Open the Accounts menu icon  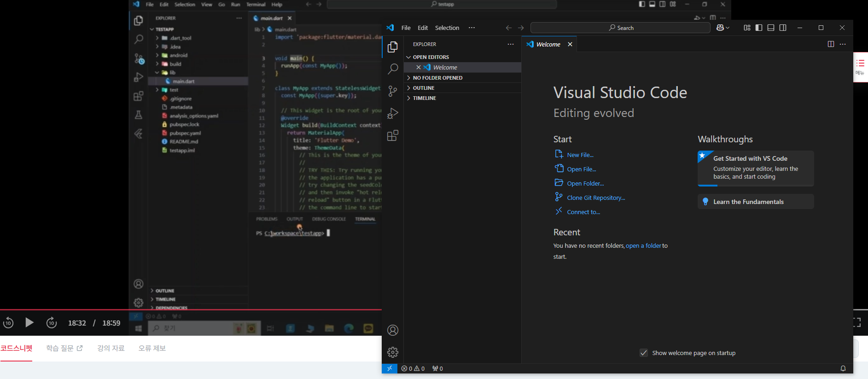[393, 330]
